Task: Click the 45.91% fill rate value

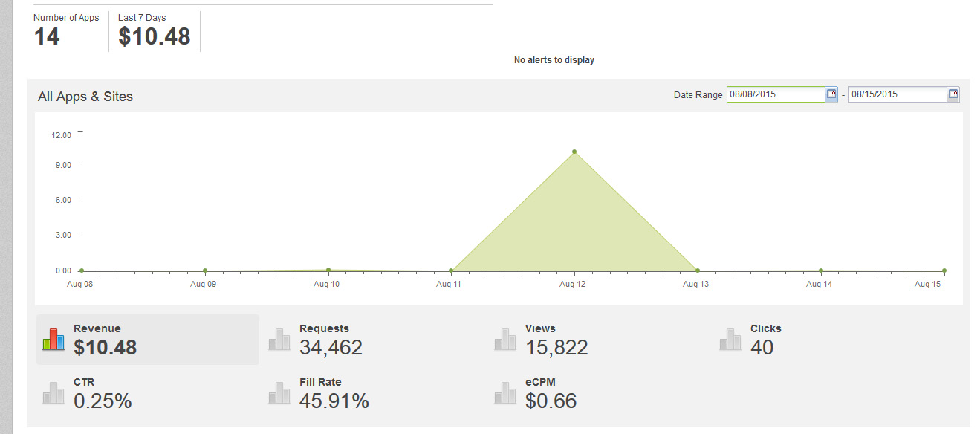Action: click(334, 401)
